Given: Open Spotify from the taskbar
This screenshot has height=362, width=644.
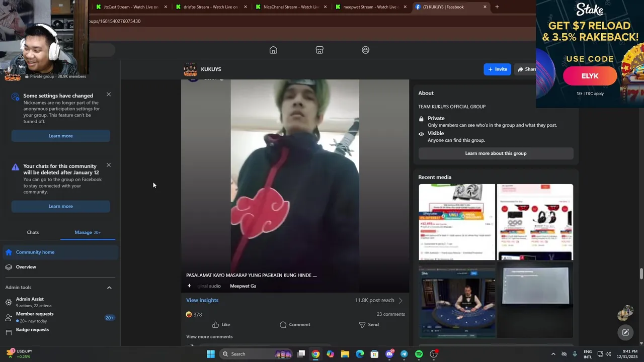Looking at the screenshot, I should click(x=419, y=354).
